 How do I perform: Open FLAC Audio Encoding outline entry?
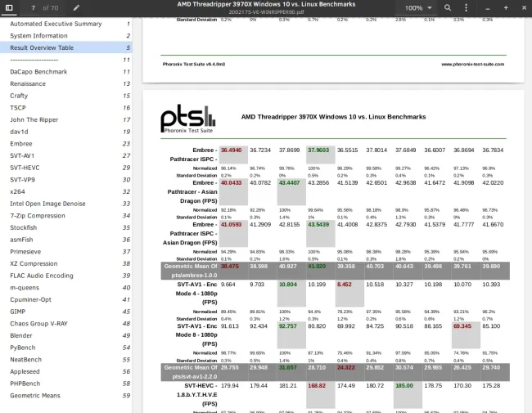coord(65,276)
